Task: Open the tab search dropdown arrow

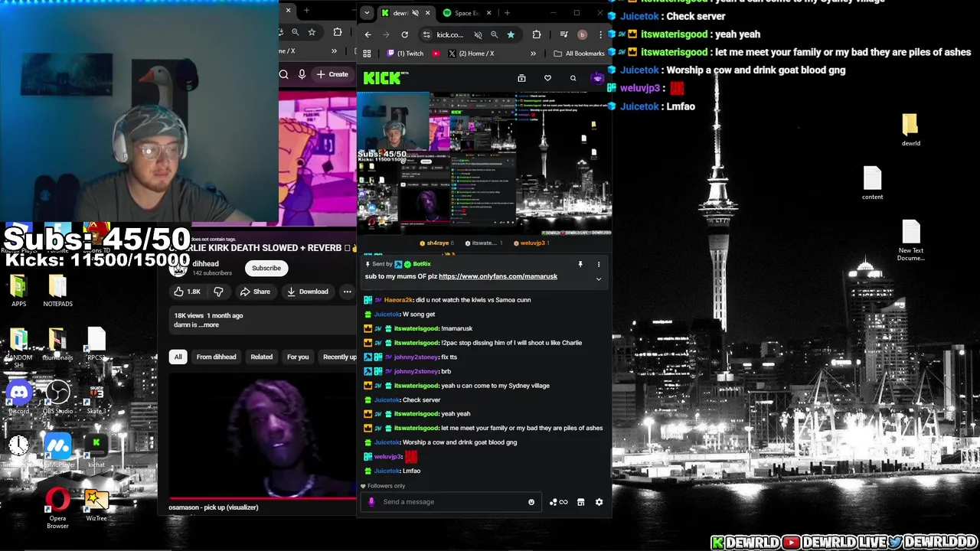Action: click(367, 13)
